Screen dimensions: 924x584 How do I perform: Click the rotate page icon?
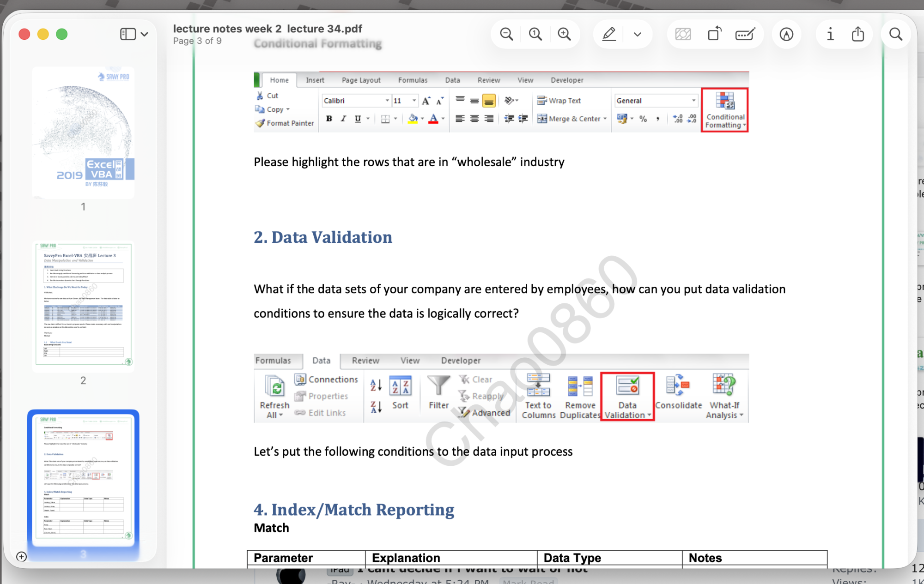(714, 34)
